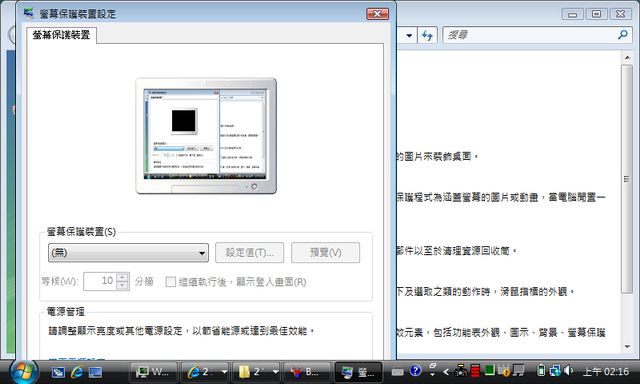This screenshot has width=640, height=384.
Task: Select the screen saver settings tab
Action: click(61, 35)
